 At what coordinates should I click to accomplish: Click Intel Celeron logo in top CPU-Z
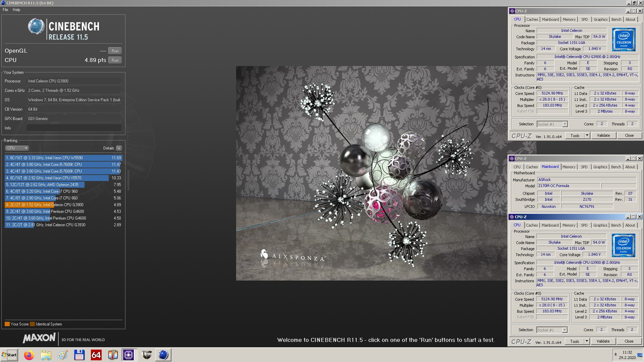[x=624, y=40]
